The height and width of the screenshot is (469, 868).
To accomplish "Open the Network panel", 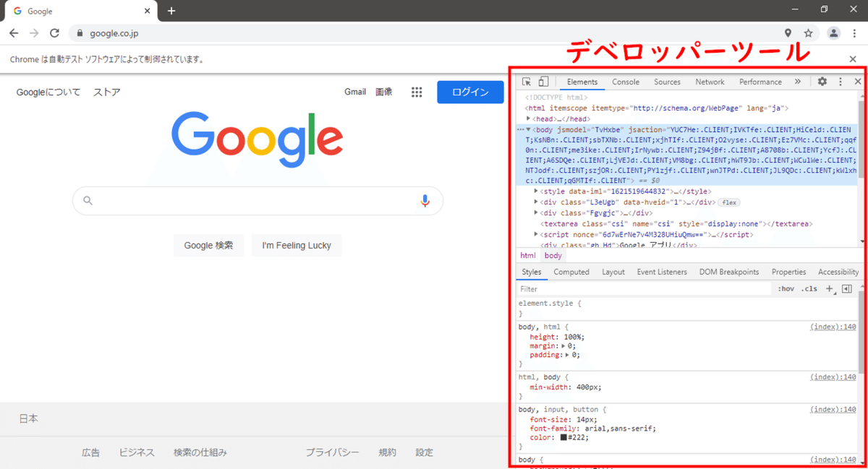I will tap(710, 81).
